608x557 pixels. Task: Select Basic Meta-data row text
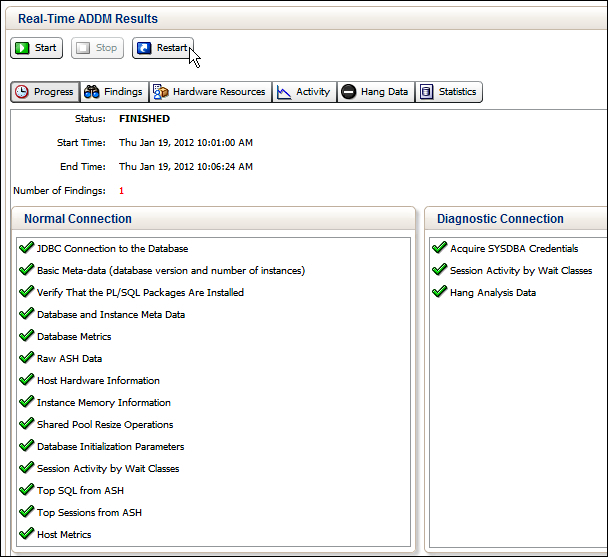click(x=171, y=271)
